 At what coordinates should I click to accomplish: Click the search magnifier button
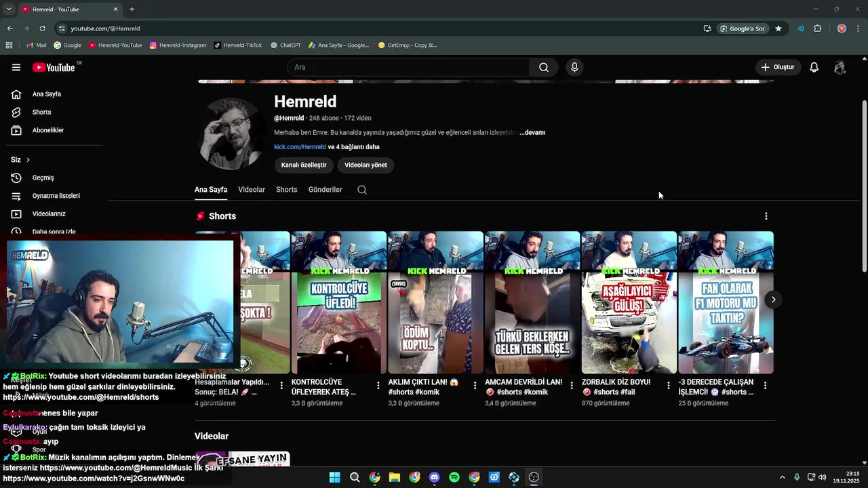[544, 67]
